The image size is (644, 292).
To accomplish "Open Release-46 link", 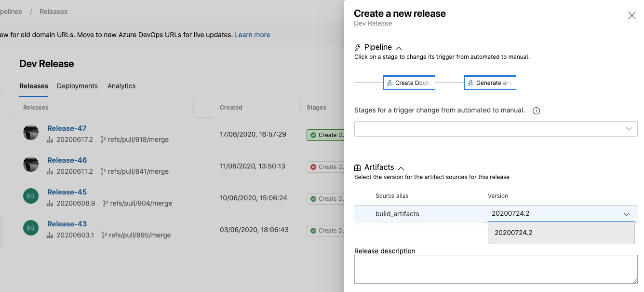I will [67, 160].
